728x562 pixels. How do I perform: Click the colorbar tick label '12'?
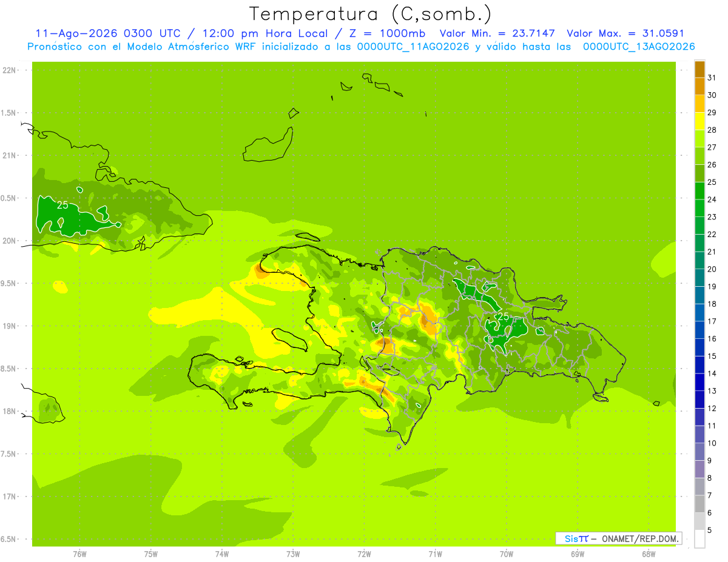(x=712, y=409)
